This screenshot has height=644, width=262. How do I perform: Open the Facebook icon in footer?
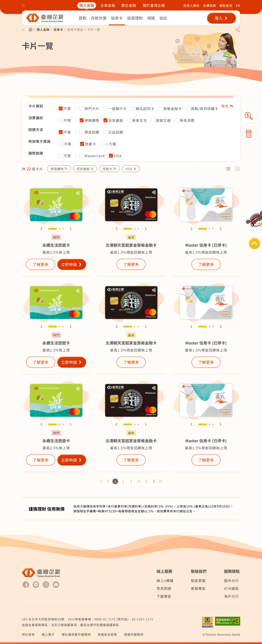26,584
